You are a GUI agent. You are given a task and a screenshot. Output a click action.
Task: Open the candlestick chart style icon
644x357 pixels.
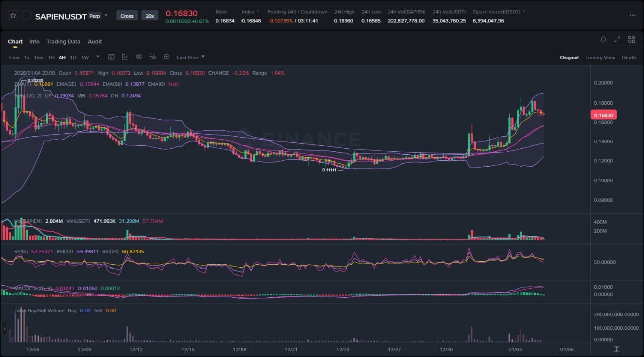pos(139,57)
